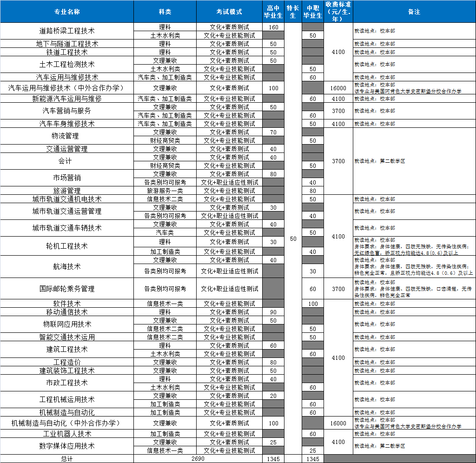Select the 备注 header cell
Viewport: 476px width, 463px height.
point(414,12)
